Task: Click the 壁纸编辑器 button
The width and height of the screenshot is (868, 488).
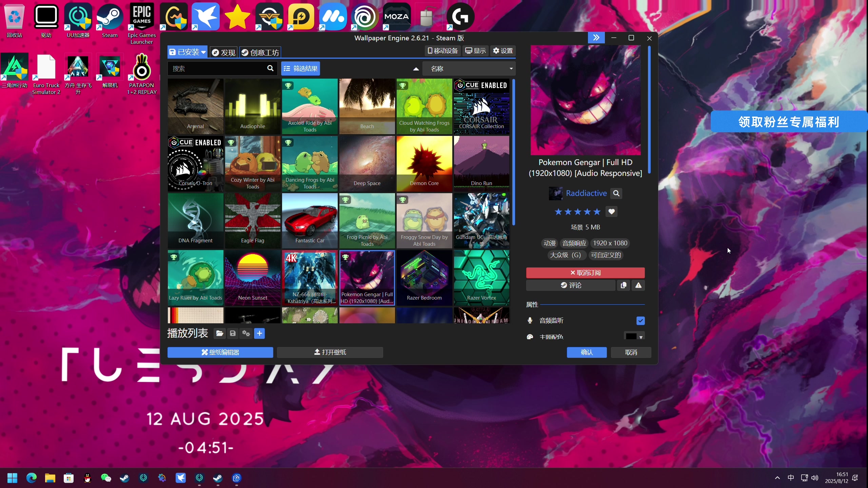Action: [220, 352]
